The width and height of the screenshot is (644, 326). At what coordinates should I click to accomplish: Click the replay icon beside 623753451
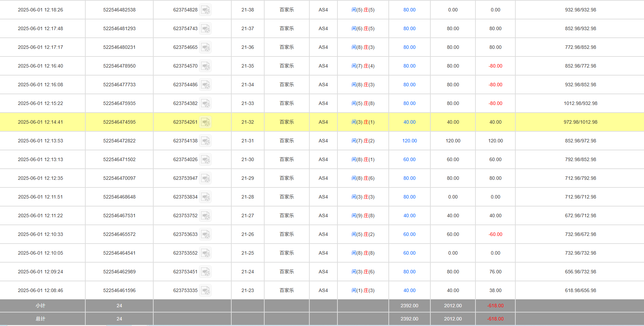[x=206, y=272]
